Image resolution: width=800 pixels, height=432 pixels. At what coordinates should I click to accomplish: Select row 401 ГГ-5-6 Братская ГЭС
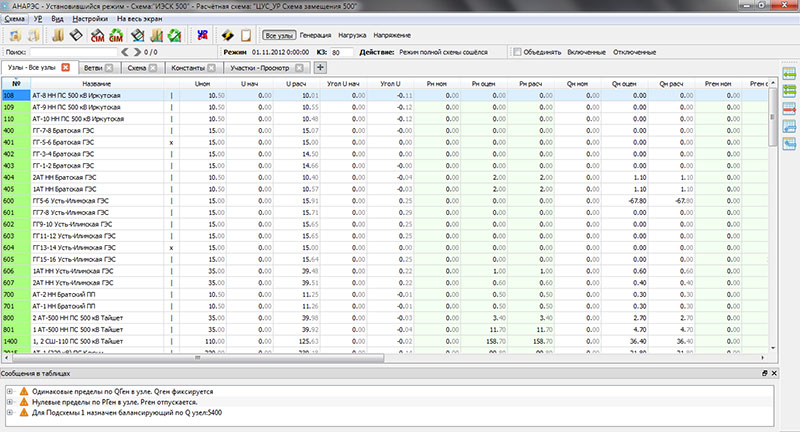coord(385,142)
